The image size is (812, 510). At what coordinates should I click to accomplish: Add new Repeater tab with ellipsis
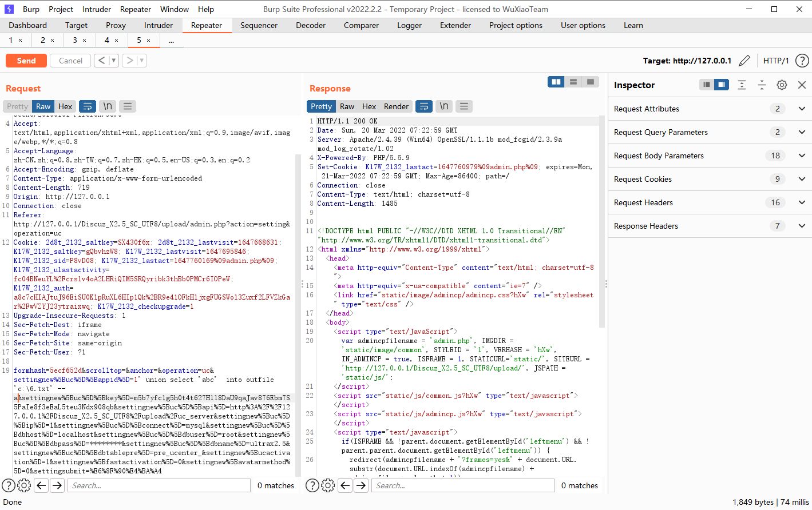coord(171,40)
